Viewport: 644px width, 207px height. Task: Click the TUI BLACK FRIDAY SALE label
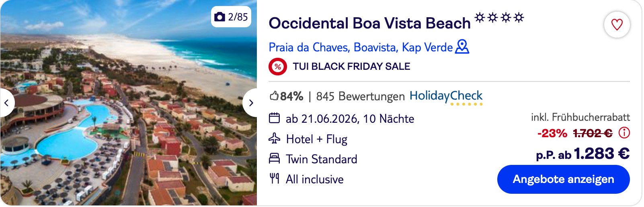pyautogui.click(x=351, y=67)
